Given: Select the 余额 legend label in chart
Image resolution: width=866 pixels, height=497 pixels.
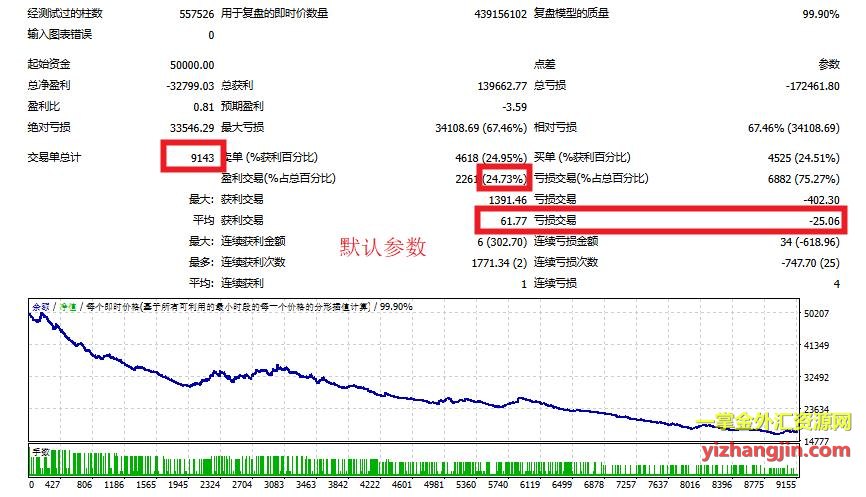Looking at the screenshot, I should click(42, 306).
